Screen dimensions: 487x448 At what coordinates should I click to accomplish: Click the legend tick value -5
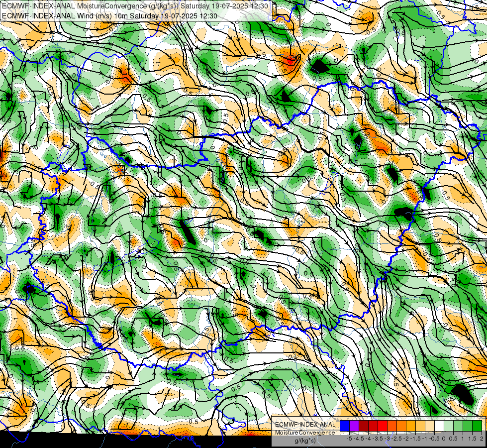coord(349,439)
